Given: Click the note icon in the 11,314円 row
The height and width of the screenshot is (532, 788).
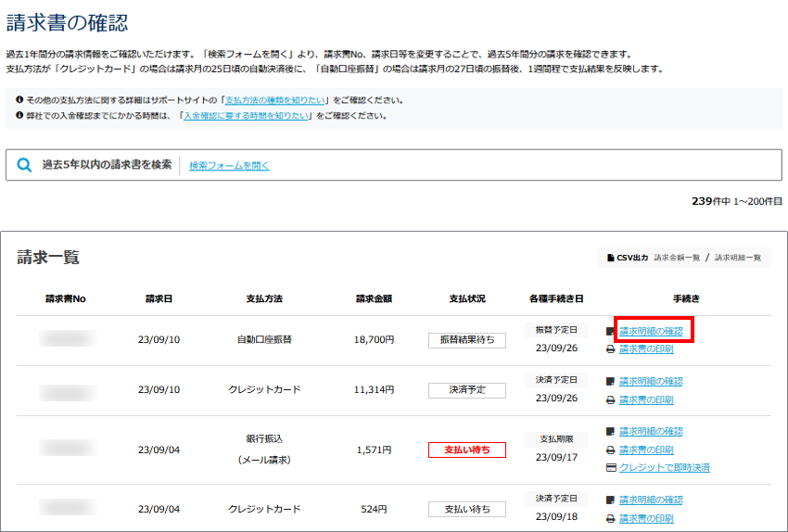Looking at the screenshot, I should [610, 382].
